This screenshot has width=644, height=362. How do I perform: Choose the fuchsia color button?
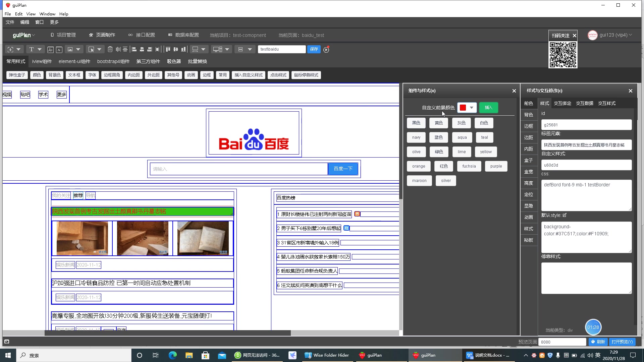tap(469, 166)
